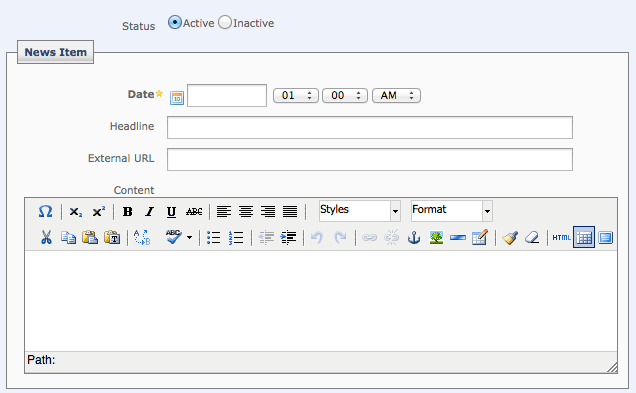The height and width of the screenshot is (393, 636).
Task: Redo the last edit
Action: pos(340,237)
